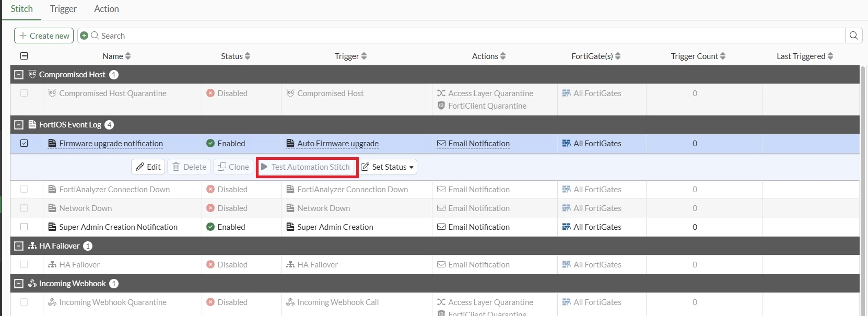The image size is (868, 316).
Task: Click the Compromised Host group header icon
Action: pos(32,74)
